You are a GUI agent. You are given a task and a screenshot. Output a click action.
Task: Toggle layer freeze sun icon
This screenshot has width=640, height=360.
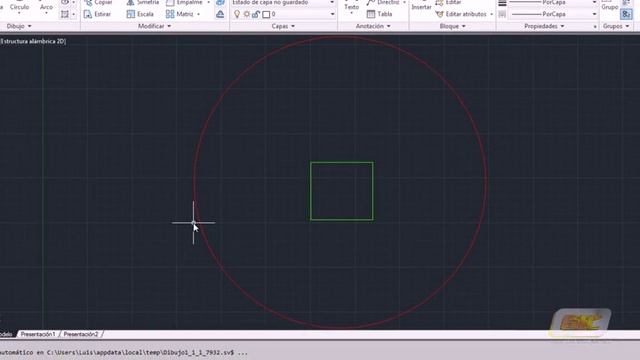(247, 14)
